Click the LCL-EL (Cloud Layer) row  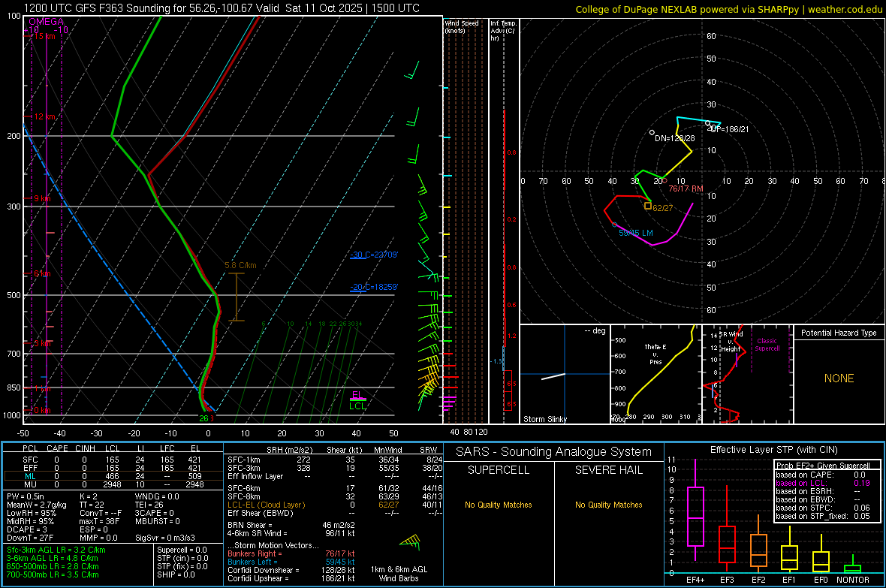(335, 505)
